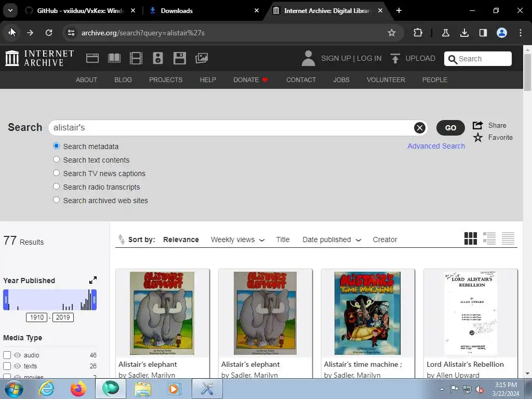532x399 pixels.
Task: Open Advanced Search link
Action: click(x=436, y=146)
